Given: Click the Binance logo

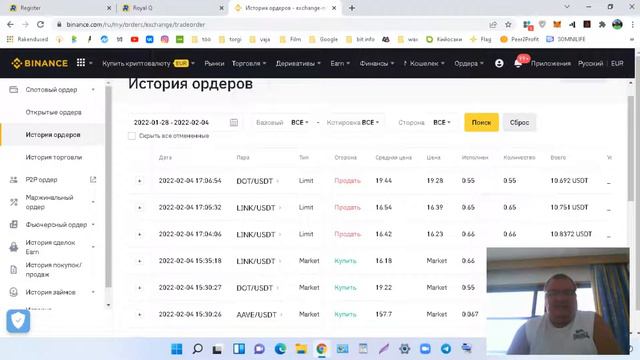Looking at the screenshot, I should (39, 63).
